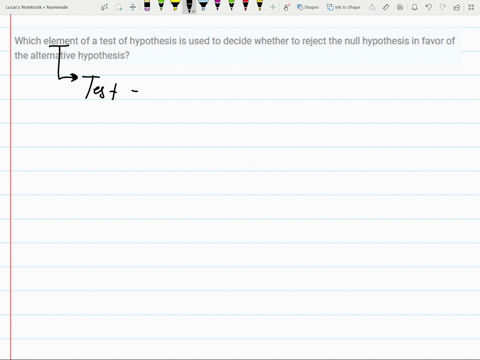Click the Lucas's Notebook title text

point(37,7)
